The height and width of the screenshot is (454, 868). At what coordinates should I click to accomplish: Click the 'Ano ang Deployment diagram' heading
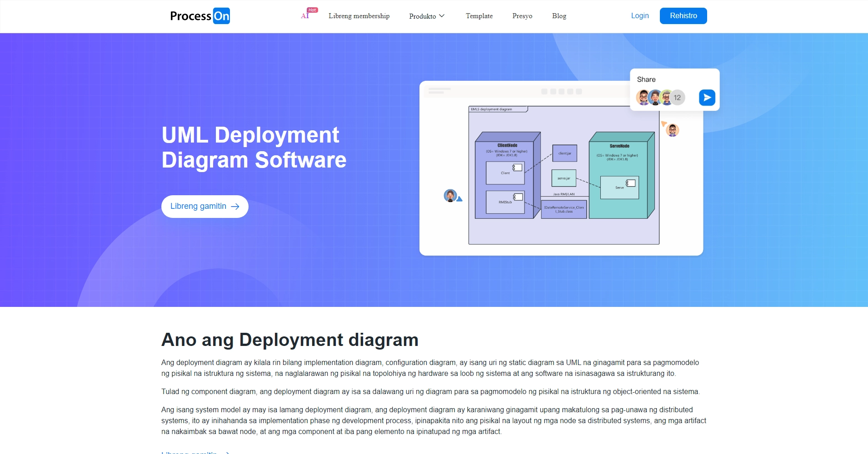pyautogui.click(x=290, y=340)
